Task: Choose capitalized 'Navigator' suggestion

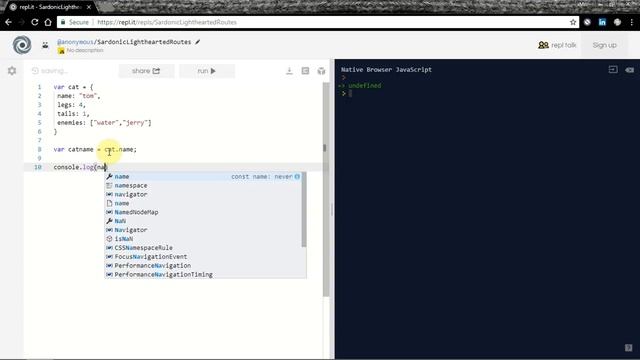Action: tap(204, 230)
